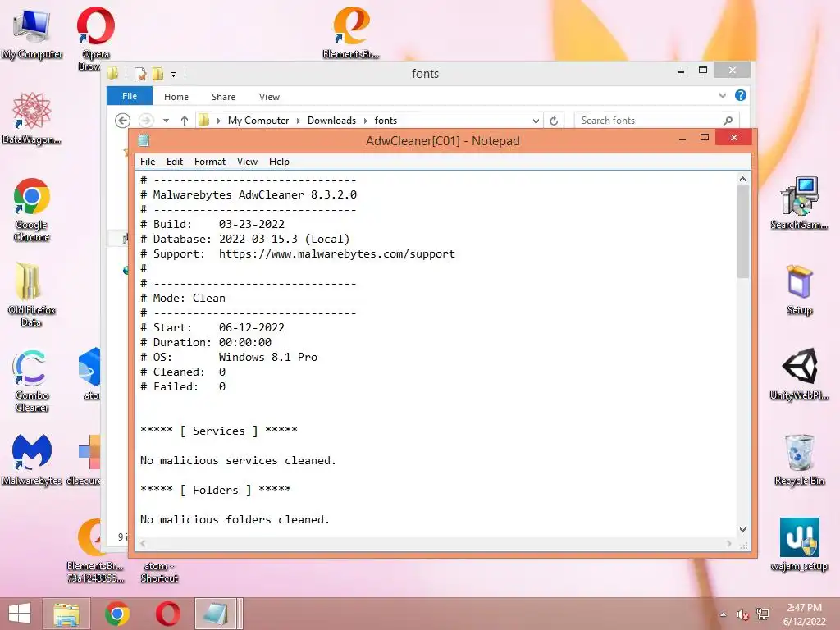Screen dimensions: 840x630
Task: Open wajam_setup installer icon
Action: (x=799, y=545)
